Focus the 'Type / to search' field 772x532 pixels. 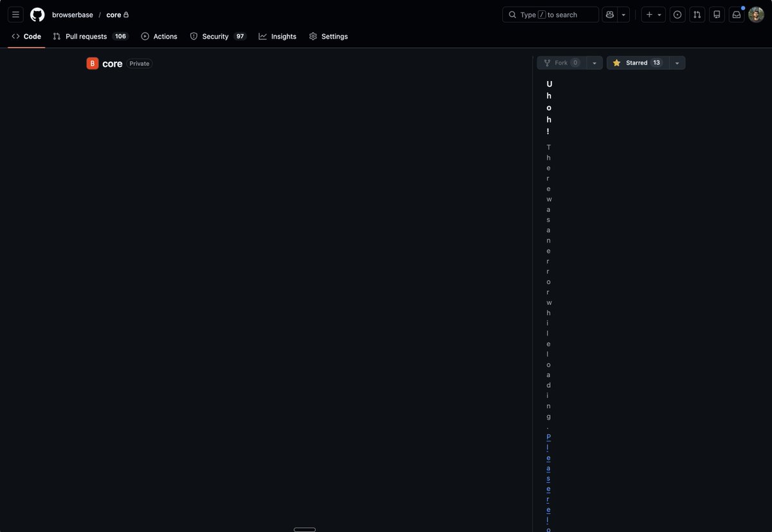click(551, 15)
